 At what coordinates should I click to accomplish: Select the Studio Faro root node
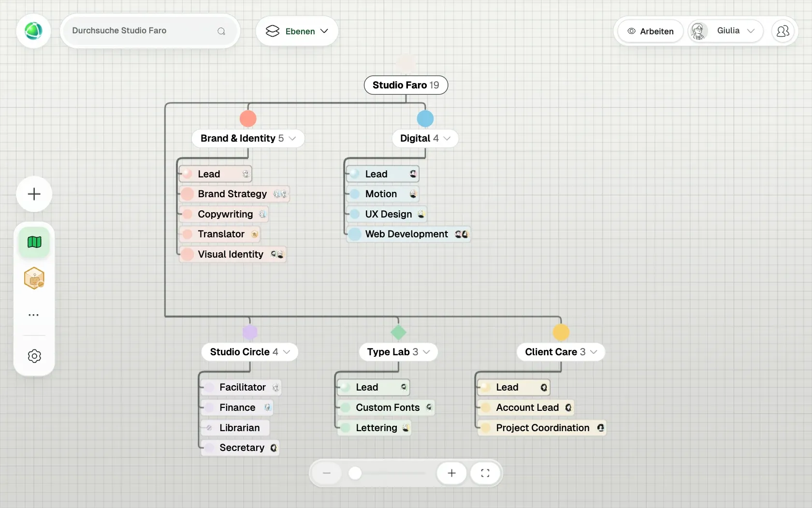406,85
